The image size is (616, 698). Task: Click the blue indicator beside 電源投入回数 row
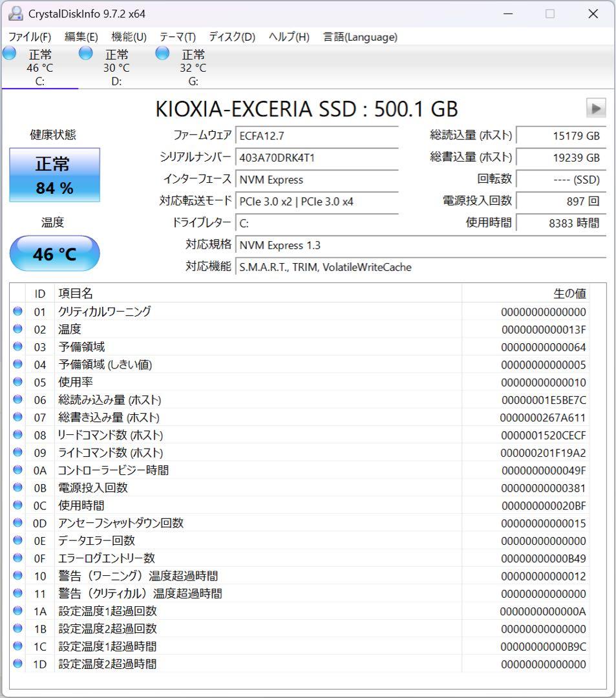coord(17,487)
